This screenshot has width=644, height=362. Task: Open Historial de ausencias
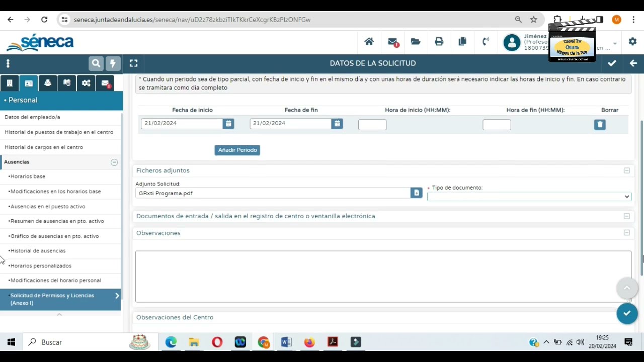[38, 251]
